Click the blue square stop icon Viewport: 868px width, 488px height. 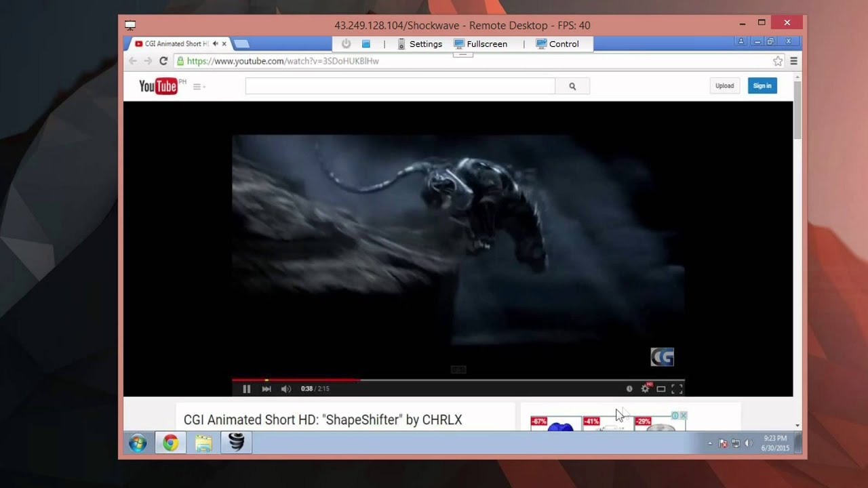coord(366,44)
